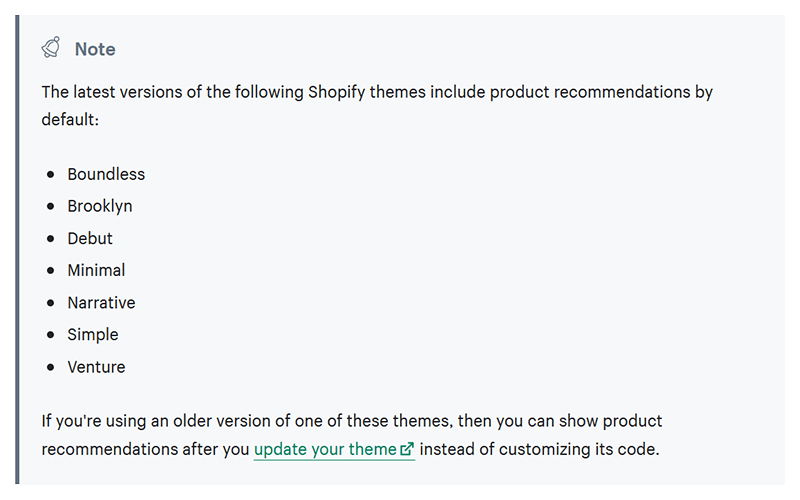
Task: Click the bullet point before Debut
Action: (x=51, y=238)
